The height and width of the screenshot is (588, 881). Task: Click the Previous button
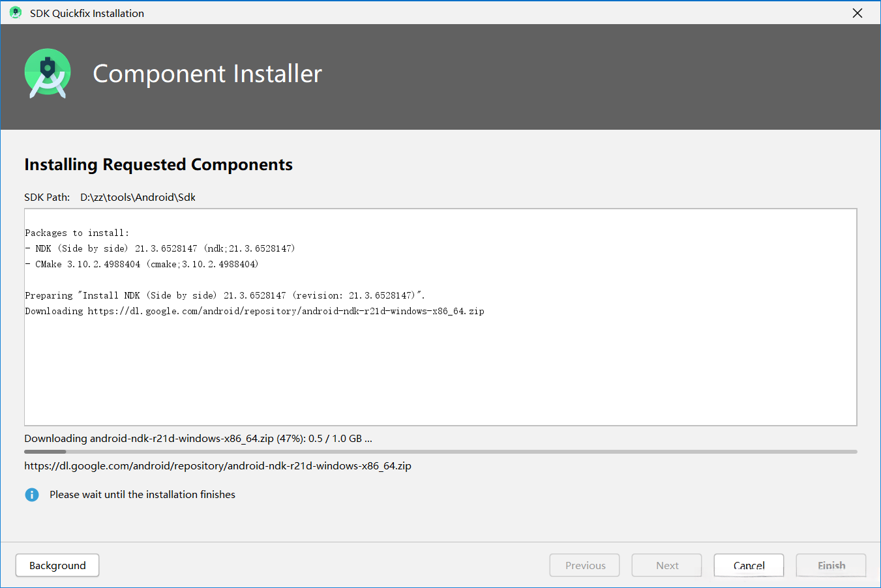pos(585,565)
